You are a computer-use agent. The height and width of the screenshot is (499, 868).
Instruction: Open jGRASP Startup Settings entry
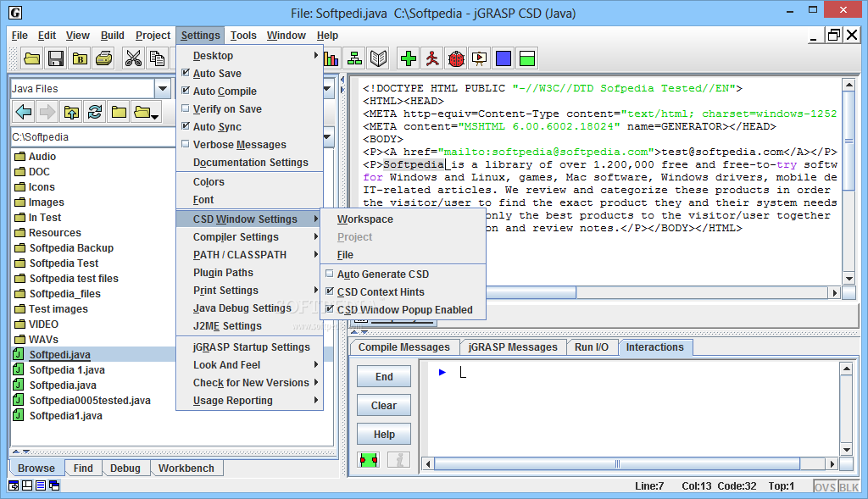pyautogui.click(x=250, y=347)
